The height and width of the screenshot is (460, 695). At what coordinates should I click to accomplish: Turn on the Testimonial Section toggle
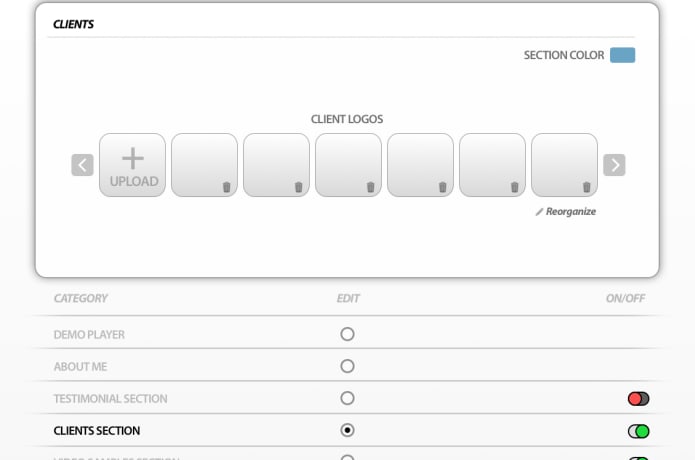click(638, 399)
